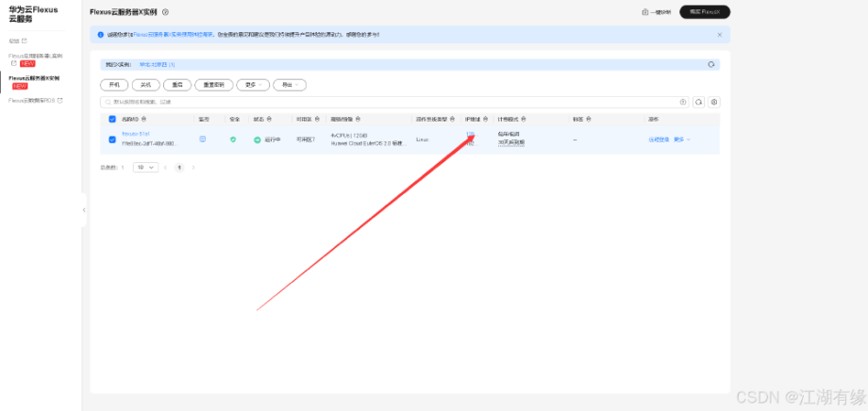This screenshot has width=868, height=411.
Task: Toggle the select-all checkbox in table header
Action: tap(112, 119)
